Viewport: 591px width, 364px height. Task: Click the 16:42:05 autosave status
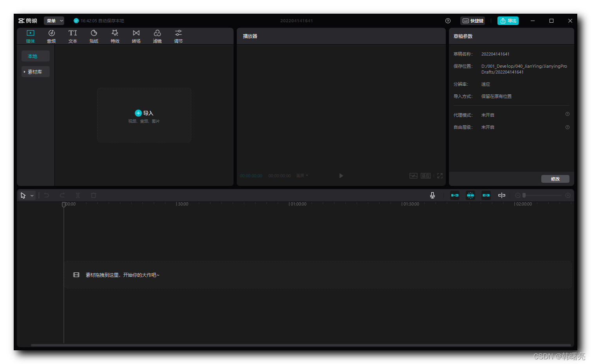pos(99,21)
